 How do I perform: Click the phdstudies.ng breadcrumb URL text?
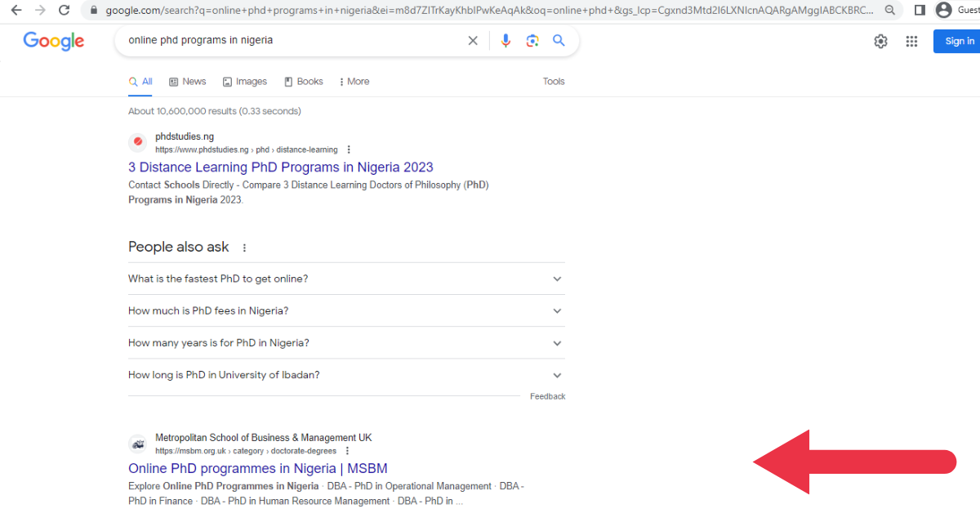[246, 149]
